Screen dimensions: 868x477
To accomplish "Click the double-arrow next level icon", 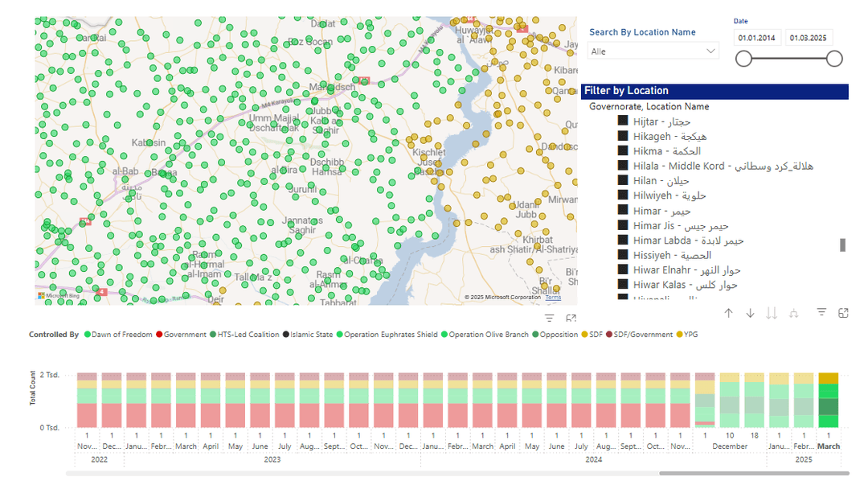I will tap(772, 313).
